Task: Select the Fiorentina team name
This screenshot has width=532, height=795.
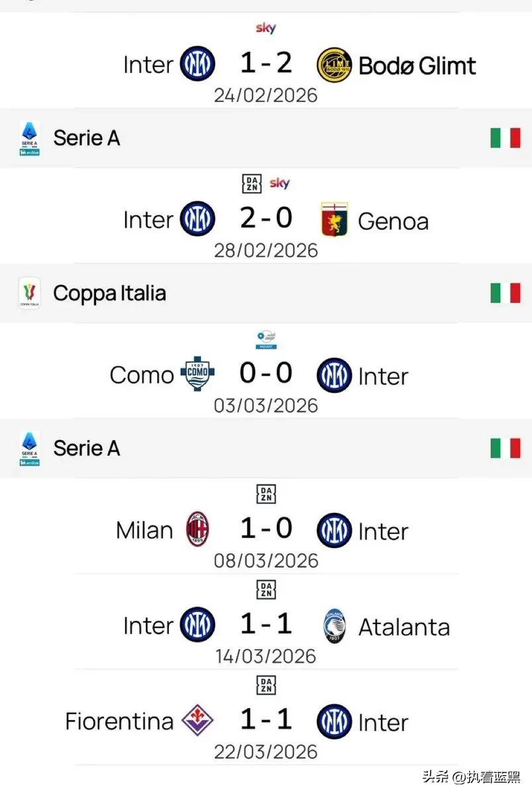Action: coord(119,721)
